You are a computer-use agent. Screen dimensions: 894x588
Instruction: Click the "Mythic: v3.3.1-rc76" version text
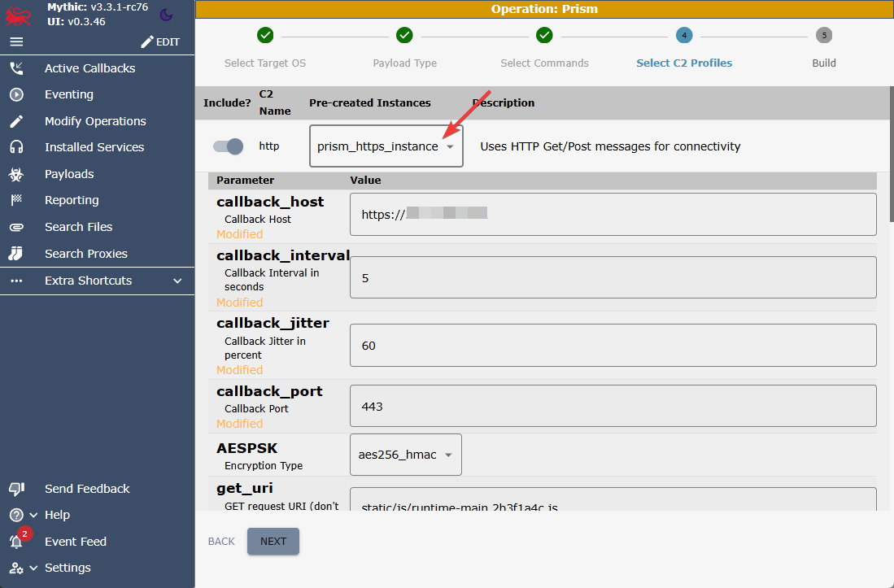click(x=98, y=7)
